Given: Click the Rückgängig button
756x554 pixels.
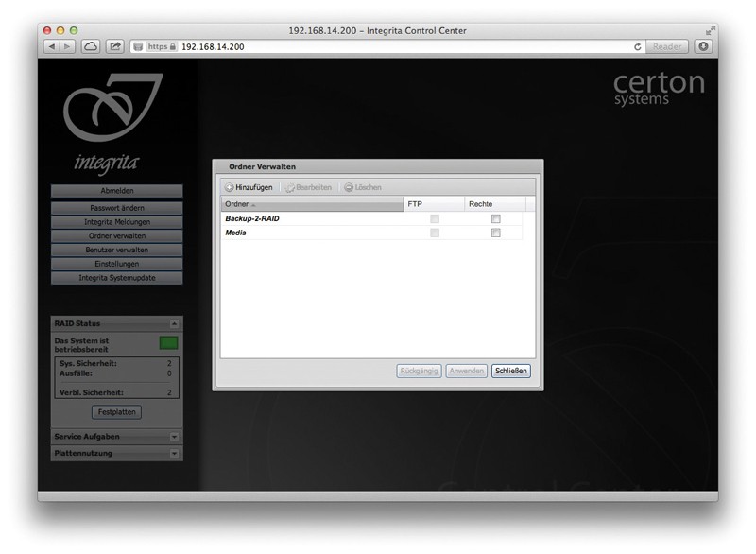Looking at the screenshot, I should [419, 371].
